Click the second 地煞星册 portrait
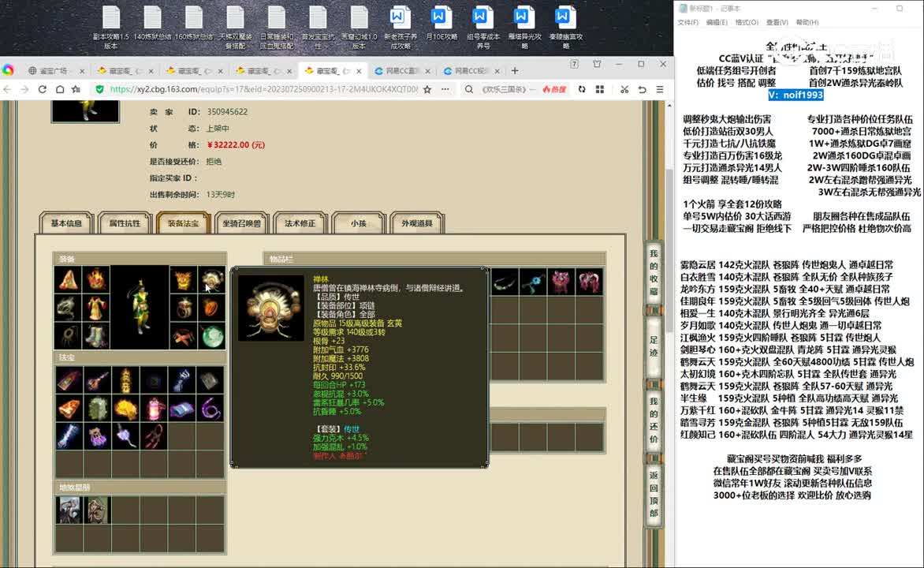The width and height of the screenshot is (924, 568). point(97,510)
